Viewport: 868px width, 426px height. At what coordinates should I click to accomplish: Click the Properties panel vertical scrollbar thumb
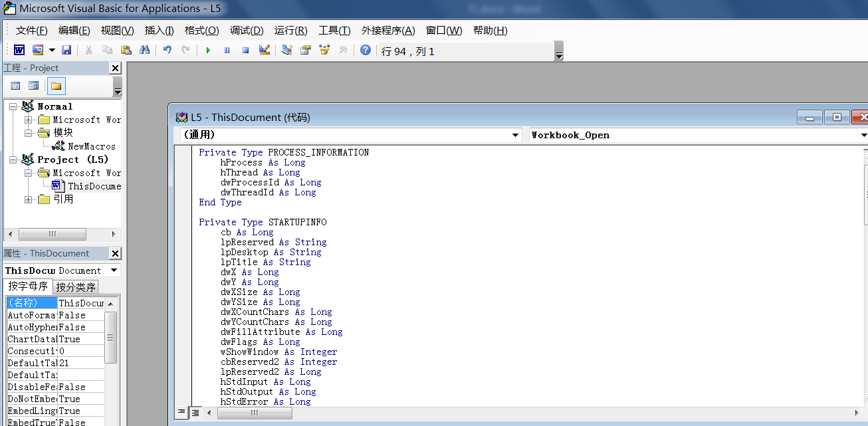(x=111, y=337)
